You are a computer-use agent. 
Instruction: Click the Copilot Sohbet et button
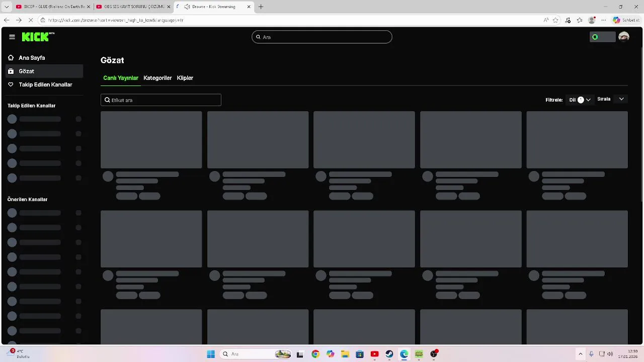(626, 20)
